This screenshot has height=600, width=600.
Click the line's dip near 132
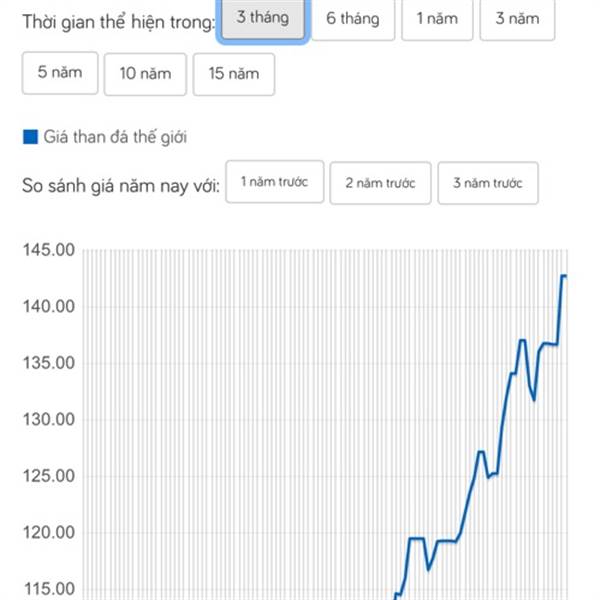tap(534, 400)
